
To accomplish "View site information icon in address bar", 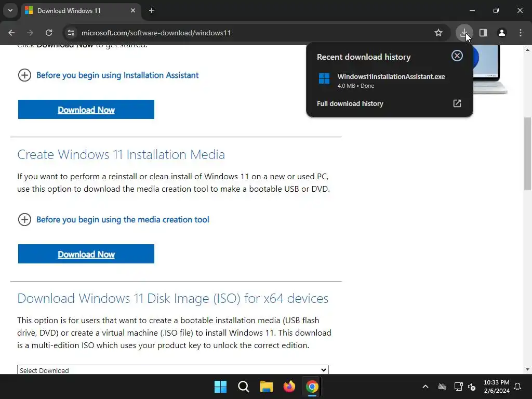I will [x=71, y=33].
